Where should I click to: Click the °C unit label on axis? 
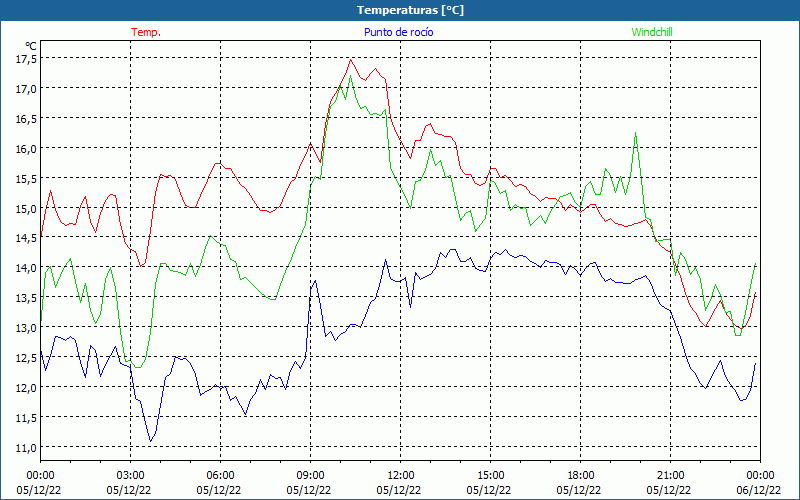pos(31,46)
